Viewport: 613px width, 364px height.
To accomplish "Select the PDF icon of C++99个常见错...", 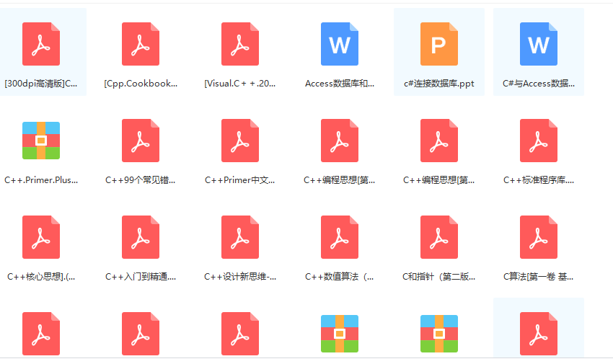I will pos(141,141).
